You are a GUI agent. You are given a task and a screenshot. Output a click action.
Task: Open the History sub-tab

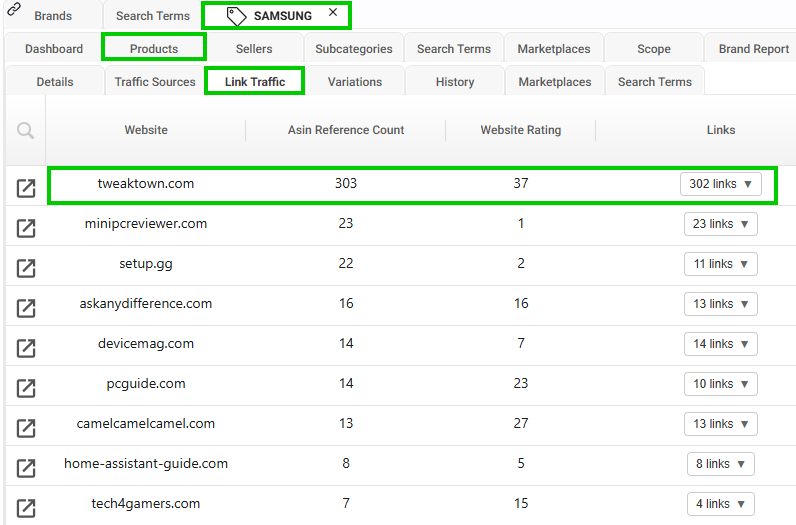[455, 82]
